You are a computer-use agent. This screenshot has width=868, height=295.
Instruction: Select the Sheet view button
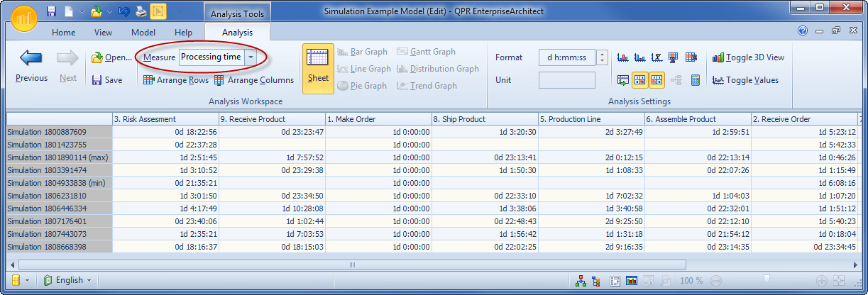click(x=318, y=68)
